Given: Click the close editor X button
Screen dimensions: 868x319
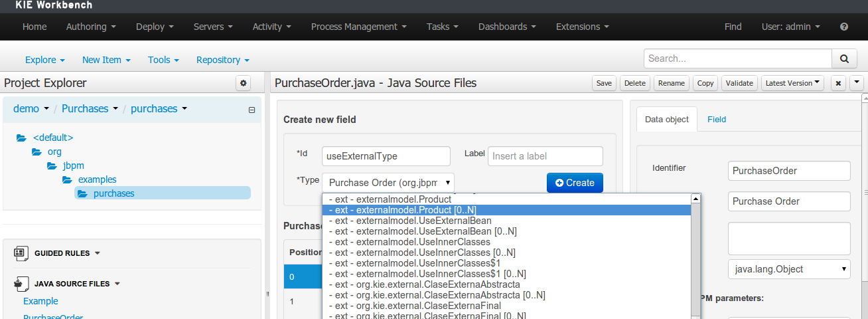Looking at the screenshot, I should click(x=838, y=83).
